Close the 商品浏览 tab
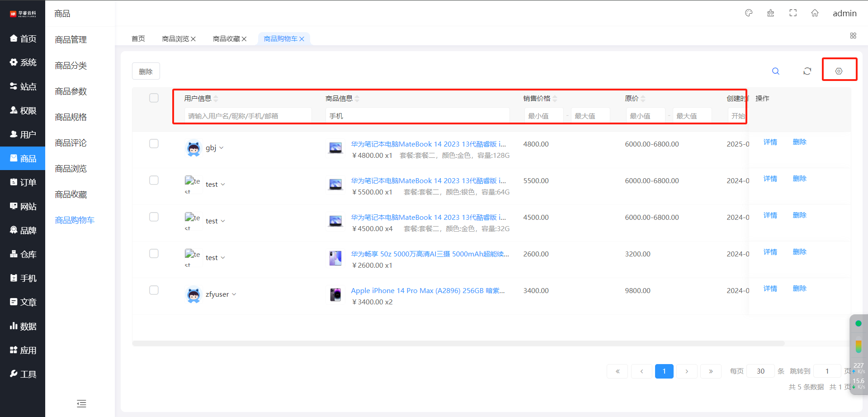The width and height of the screenshot is (868, 417). click(x=193, y=39)
